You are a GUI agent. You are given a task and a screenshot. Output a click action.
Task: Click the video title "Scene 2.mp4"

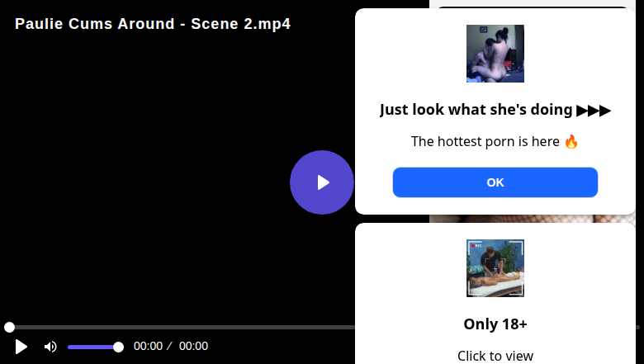[x=240, y=23]
